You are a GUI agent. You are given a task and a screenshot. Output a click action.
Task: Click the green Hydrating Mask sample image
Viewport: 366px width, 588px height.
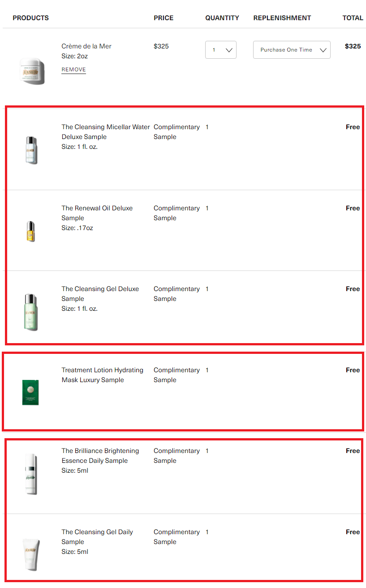point(30,392)
